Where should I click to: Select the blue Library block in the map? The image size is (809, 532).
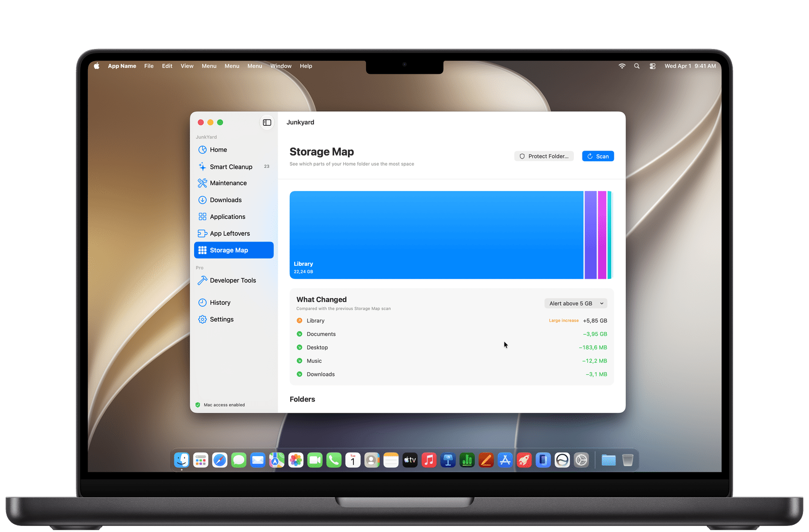436,235
